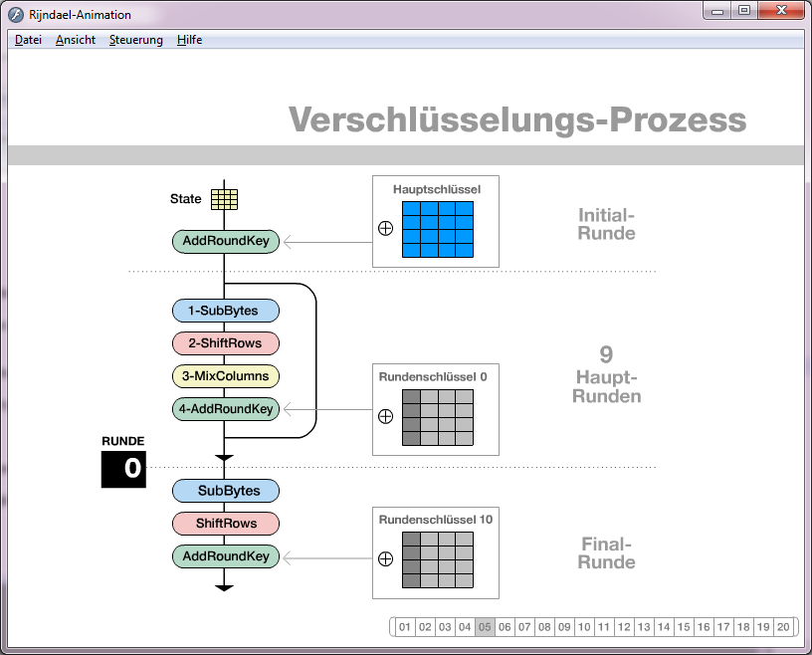The image size is (812, 655).
Task: Click the ShiftRows box in Final-Runde
Action: (225, 524)
